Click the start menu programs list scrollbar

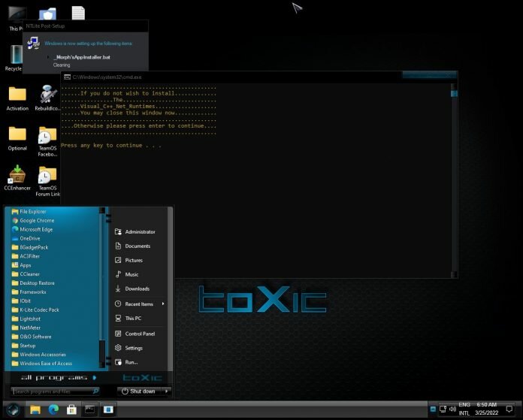(x=102, y=288)
